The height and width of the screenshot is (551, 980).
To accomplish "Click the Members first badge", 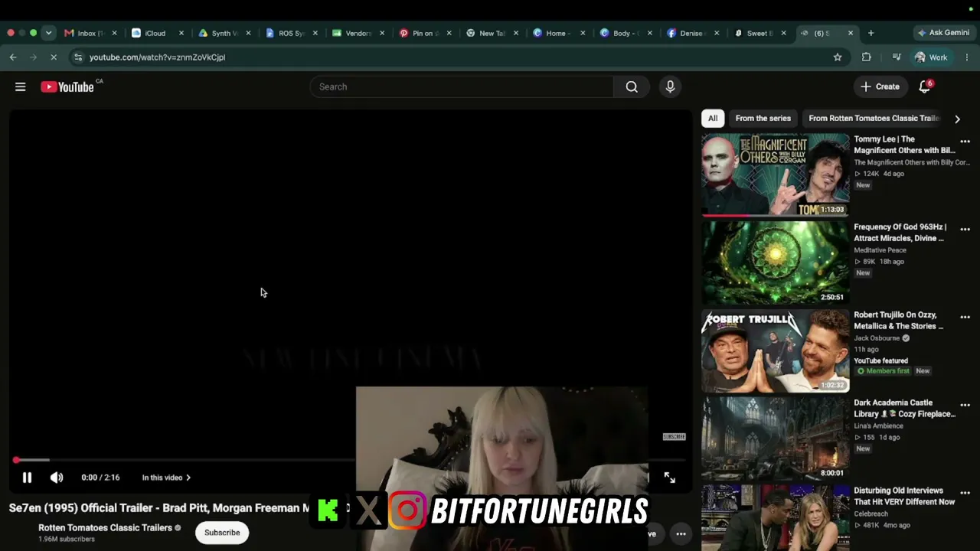I will coord(883,371).
